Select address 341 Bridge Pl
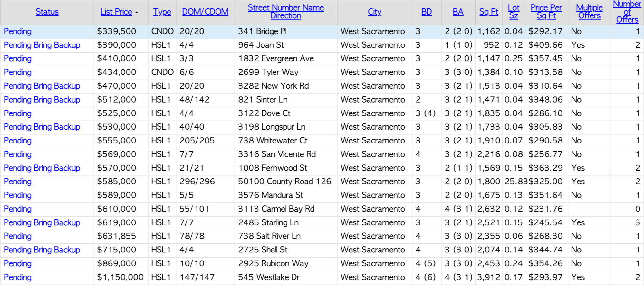The width and height of the screenshot is (644, 286). [x=262, y=31]
